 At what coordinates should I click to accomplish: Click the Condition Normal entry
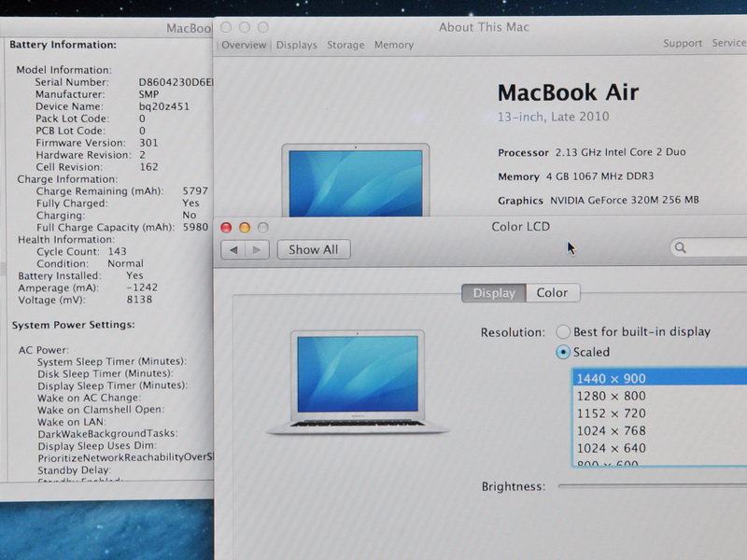tap(90, 263)
